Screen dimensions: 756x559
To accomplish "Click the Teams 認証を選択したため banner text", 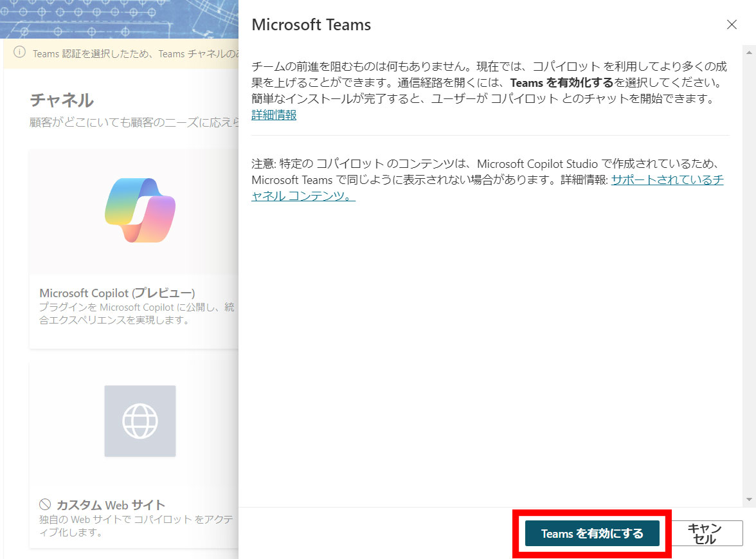I will tap(136, 53).
